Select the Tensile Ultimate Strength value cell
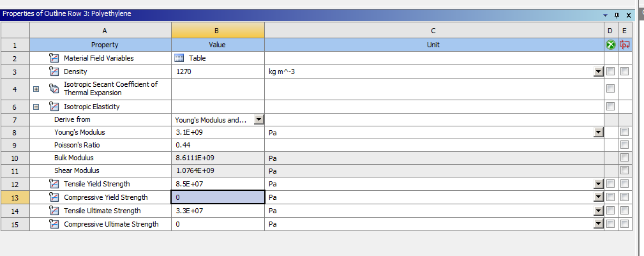 pos(218,211)
